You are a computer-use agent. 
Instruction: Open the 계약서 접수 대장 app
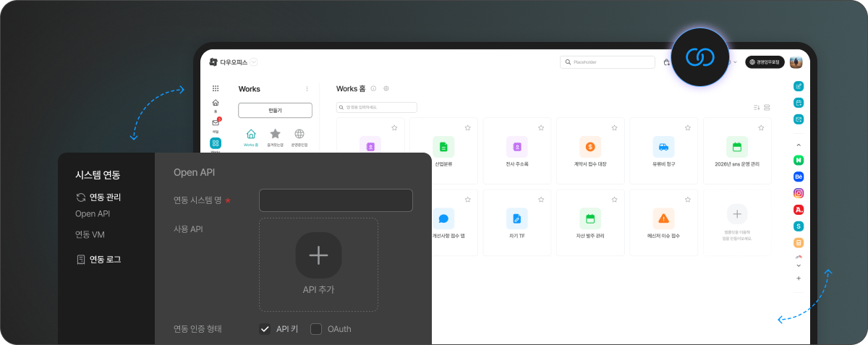[x=590, y=147]
